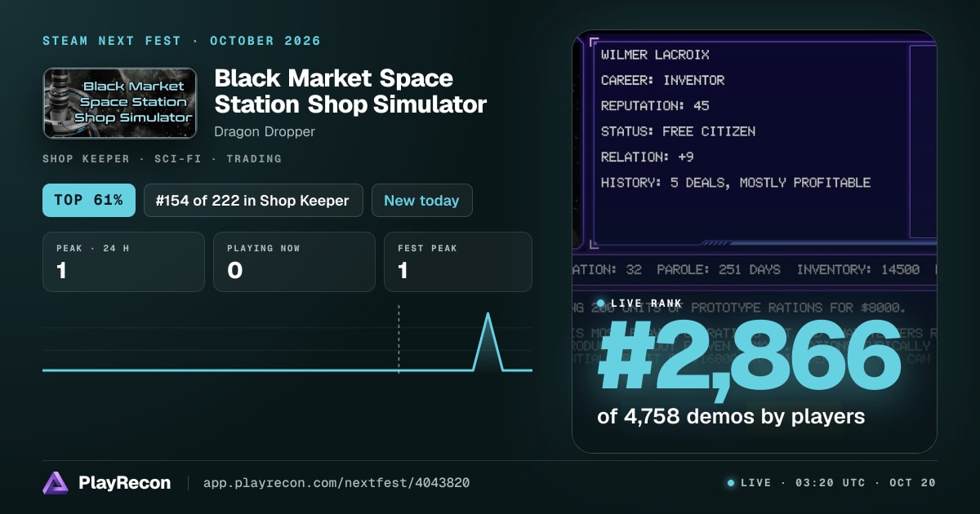Click the STATUS: FREE CITIZEN line
Screen dimensions: 980x514
point(678,131)
